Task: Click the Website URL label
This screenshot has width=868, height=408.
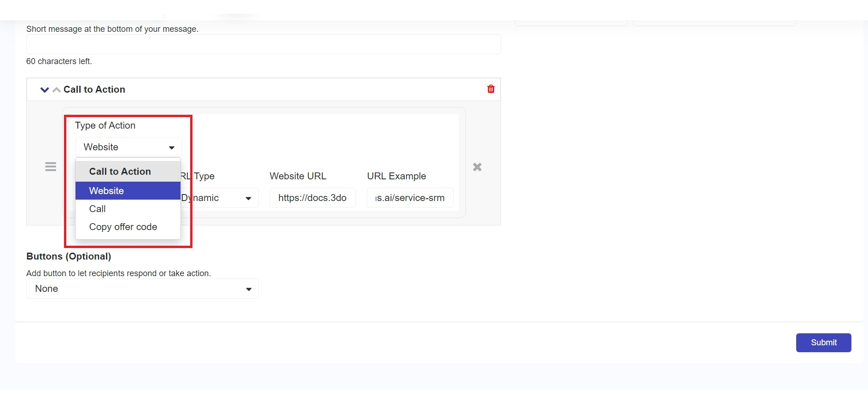Action: (x=297, y=176)
